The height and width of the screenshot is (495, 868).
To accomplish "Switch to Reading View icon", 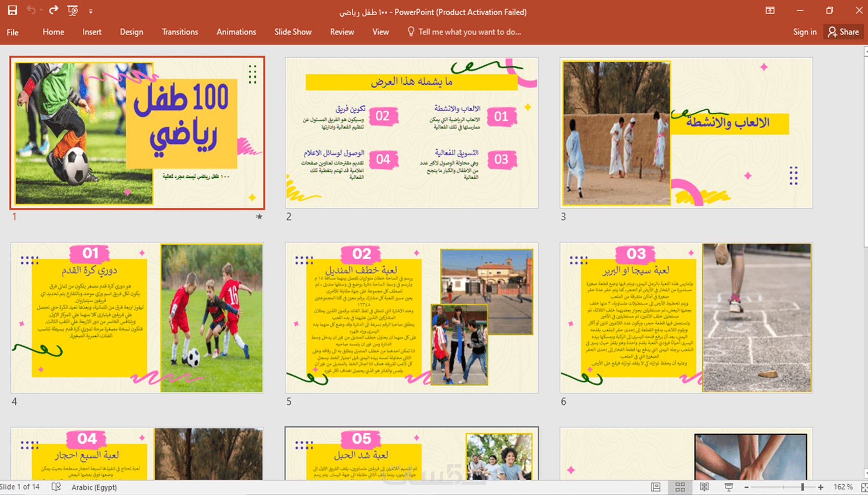I will (704, 487).
